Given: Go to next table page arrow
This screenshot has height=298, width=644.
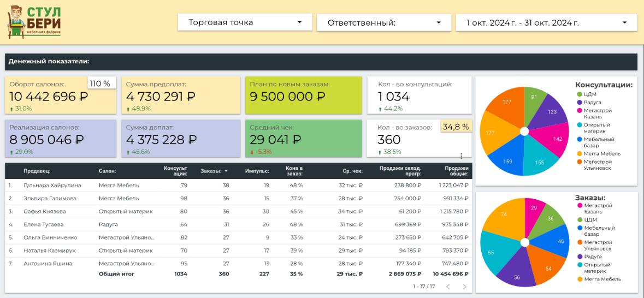Looking at the screenshot, I should (x=464, y=287).
